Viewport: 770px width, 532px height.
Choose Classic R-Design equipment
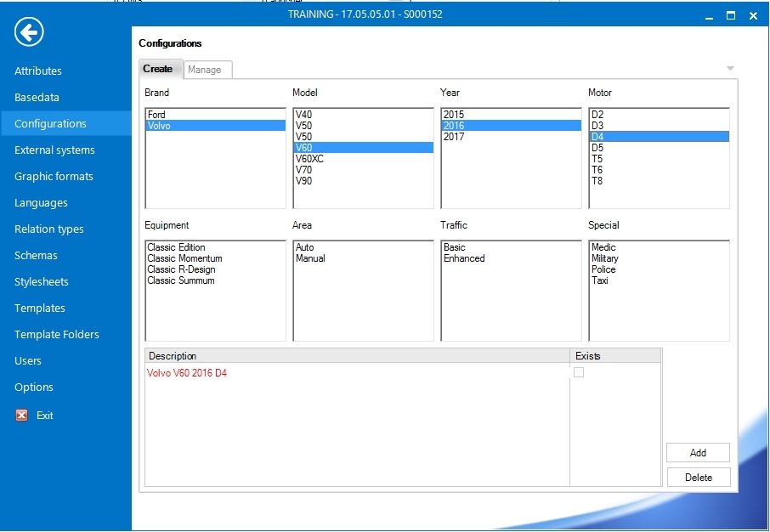181,269
